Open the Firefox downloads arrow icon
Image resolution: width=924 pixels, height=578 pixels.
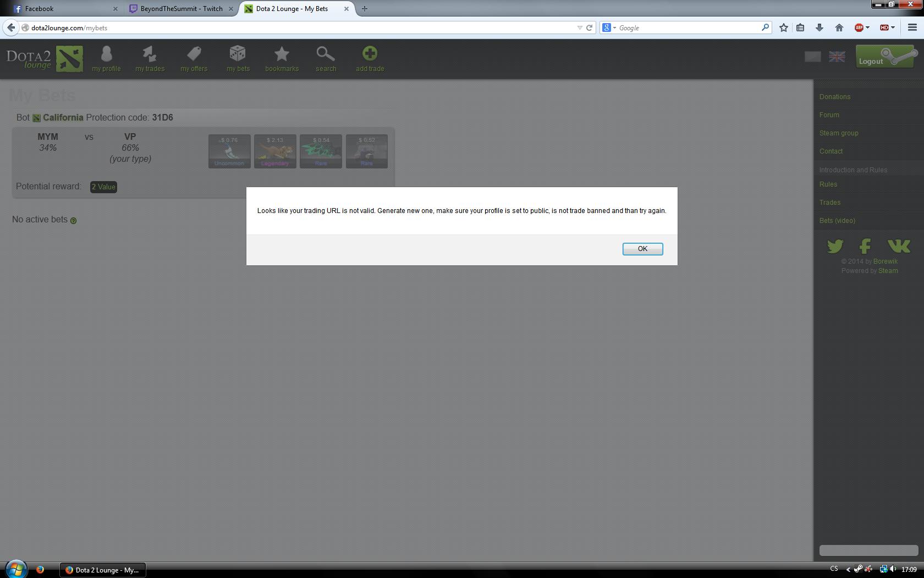(820, 28)
